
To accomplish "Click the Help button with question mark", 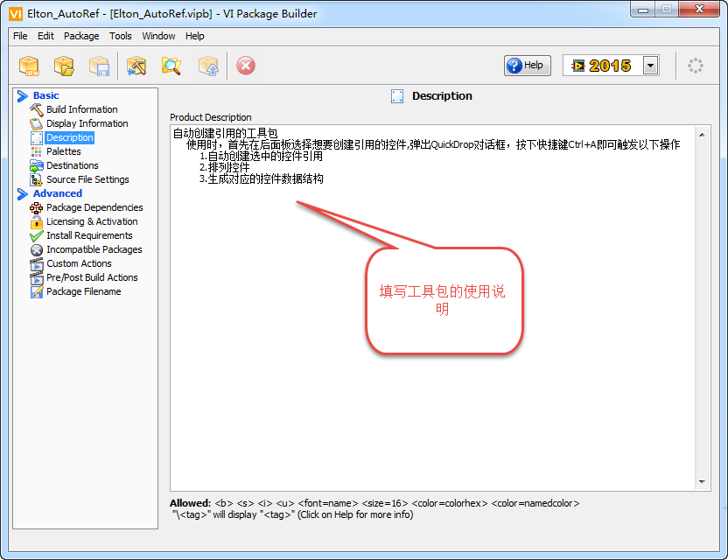I will 528,66.
